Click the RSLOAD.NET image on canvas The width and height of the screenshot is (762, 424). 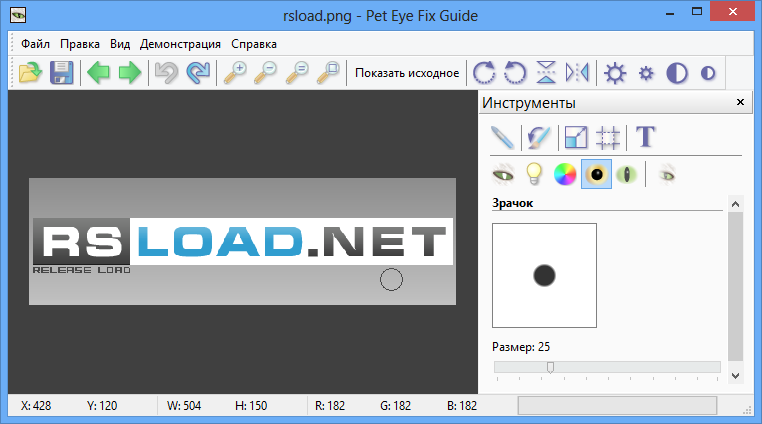point(242,241)
